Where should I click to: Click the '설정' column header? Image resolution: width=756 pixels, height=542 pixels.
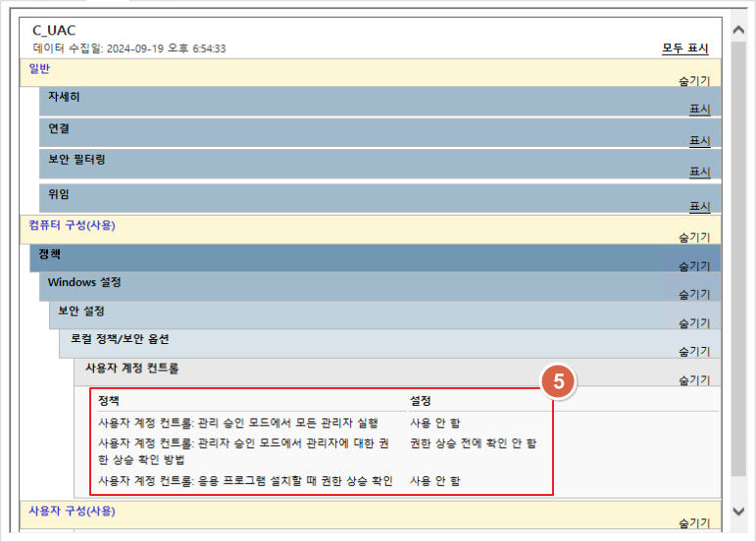point(421,400)
